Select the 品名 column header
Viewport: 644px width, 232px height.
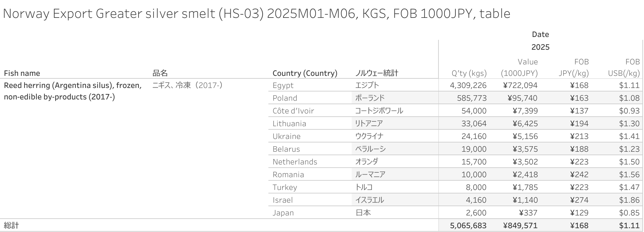(160, 73)
